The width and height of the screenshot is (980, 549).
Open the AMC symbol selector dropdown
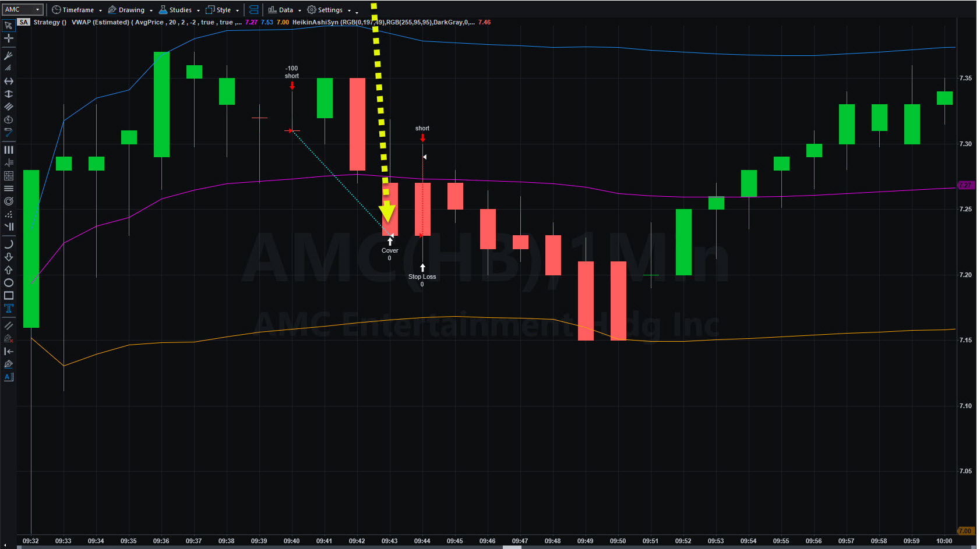click(23, 9)
